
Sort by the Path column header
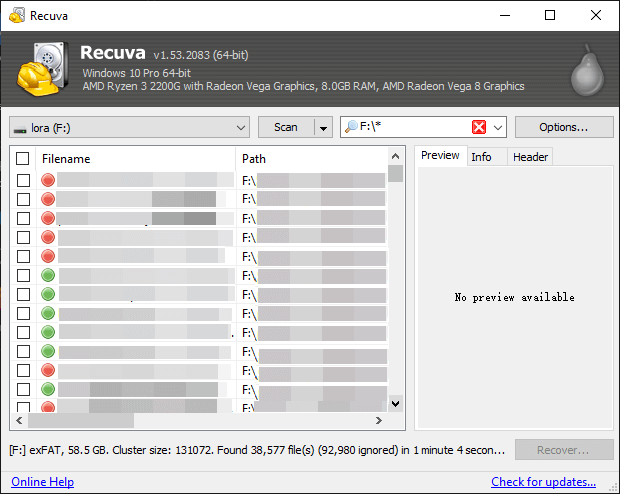pyautogui.click(x=312, y=159)
